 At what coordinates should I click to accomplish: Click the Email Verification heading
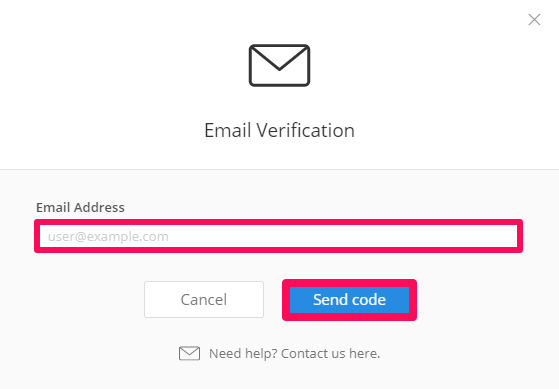279,130
